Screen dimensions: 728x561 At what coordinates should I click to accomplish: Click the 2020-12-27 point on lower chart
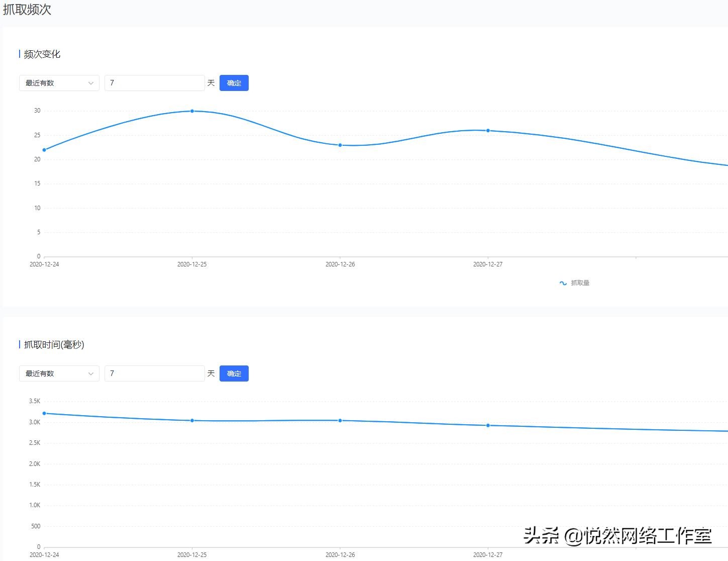488,425
